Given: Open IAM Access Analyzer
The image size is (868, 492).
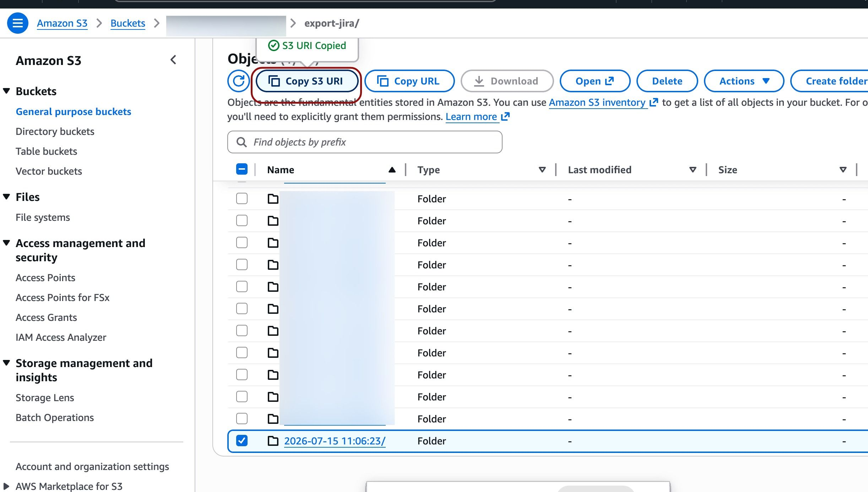Looking at the screenshot, I should [x=61, y=337].
